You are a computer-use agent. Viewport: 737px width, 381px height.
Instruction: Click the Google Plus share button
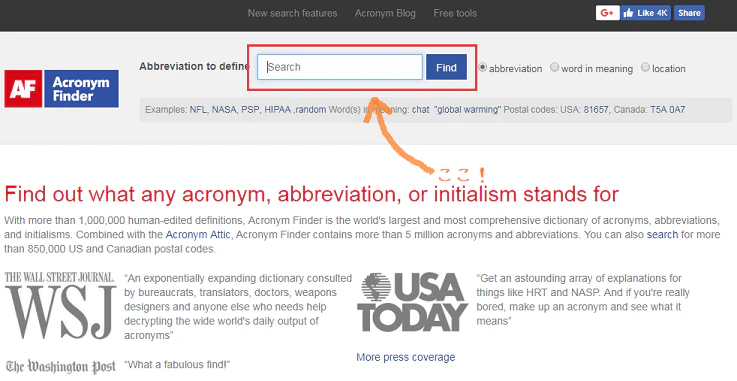(607, 13)
